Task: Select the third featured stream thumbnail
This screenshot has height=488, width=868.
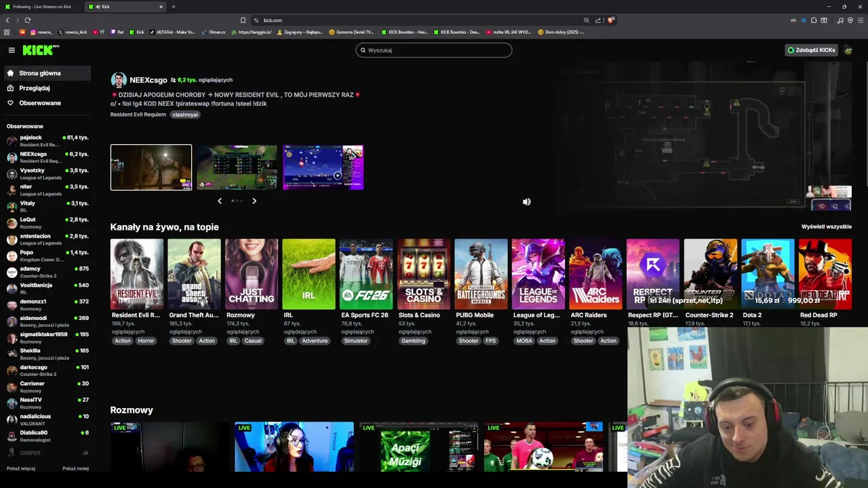Action: pyautogui.click(x=323, y=167)
